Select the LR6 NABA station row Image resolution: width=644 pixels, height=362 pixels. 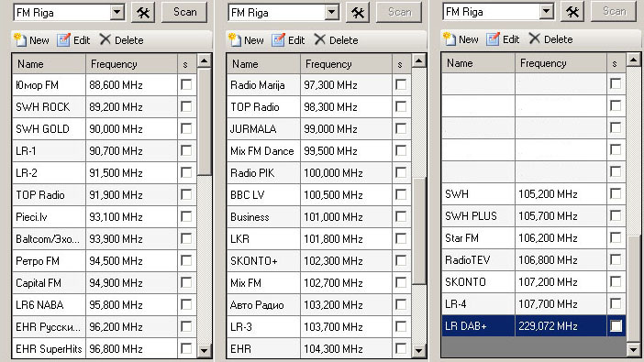point(105,305)
